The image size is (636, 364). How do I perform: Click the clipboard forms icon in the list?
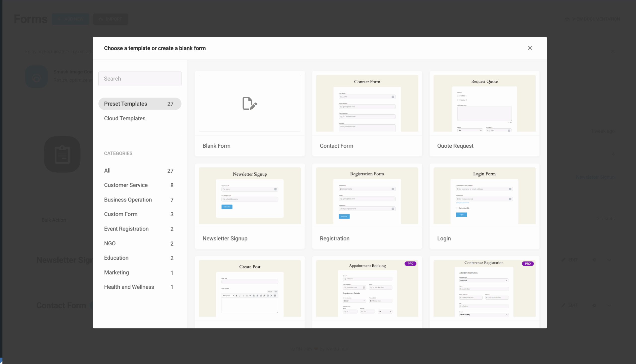[62, 154]
